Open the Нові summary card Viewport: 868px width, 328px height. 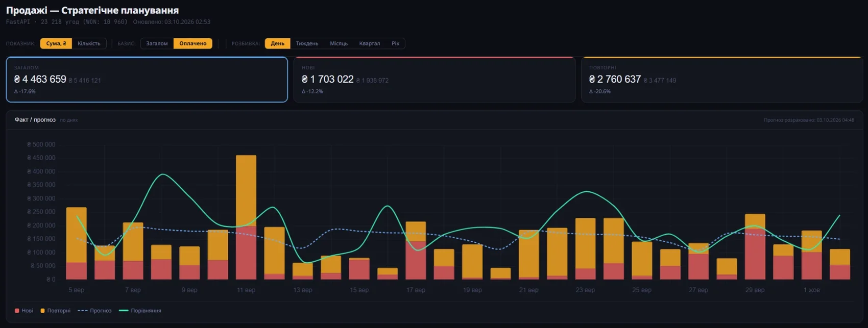435,80
